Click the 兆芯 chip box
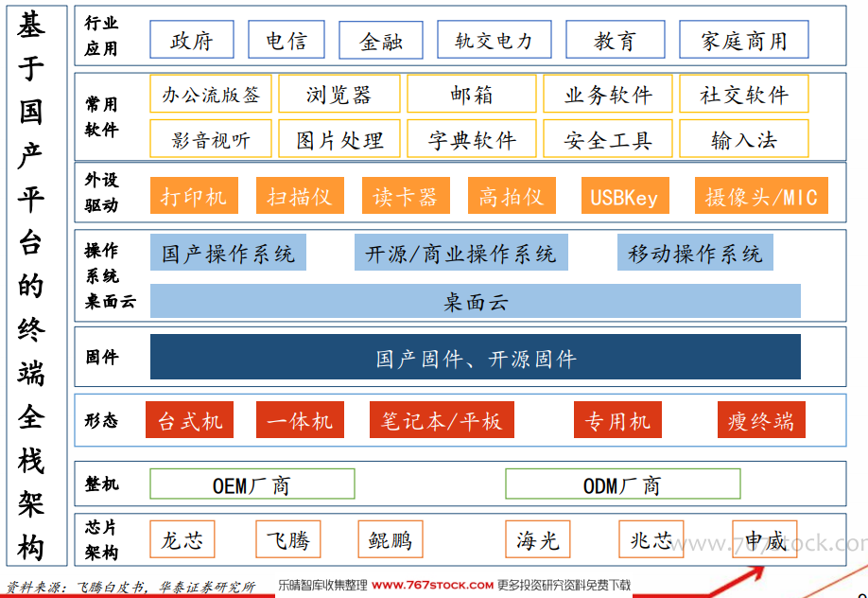This screenshot has width=868, height=598. click(x=651, y=539)
